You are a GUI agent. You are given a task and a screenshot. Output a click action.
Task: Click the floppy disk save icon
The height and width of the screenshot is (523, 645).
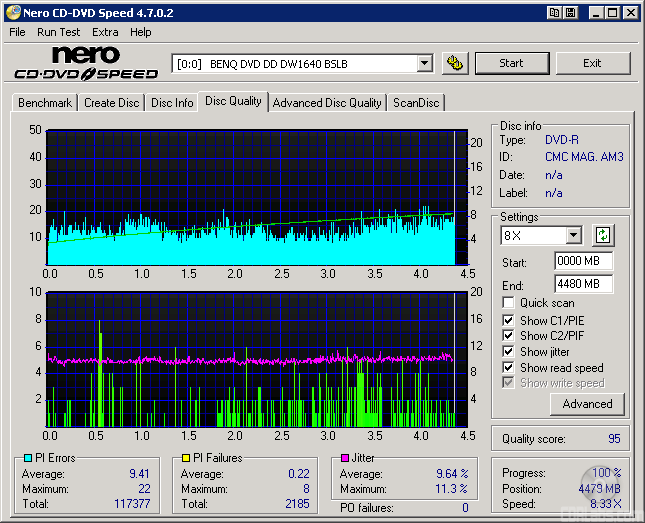pyautogui.click(x=570, y=12)
